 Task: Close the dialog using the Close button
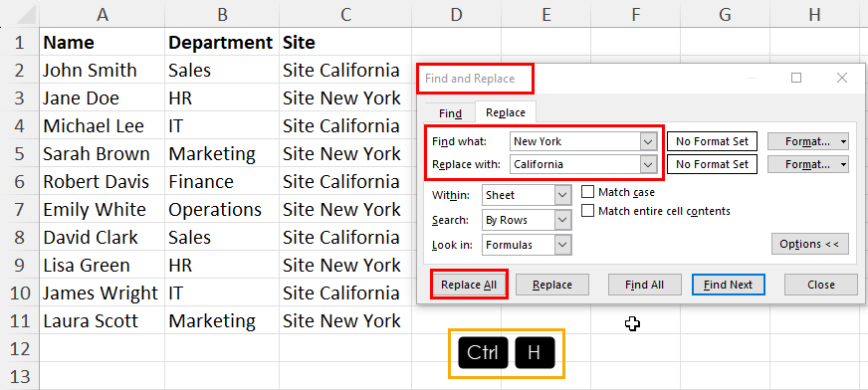(x=821, y=285)
